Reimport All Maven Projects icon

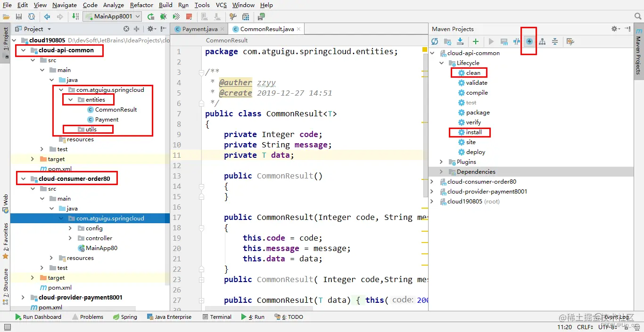tap(435, 41)
